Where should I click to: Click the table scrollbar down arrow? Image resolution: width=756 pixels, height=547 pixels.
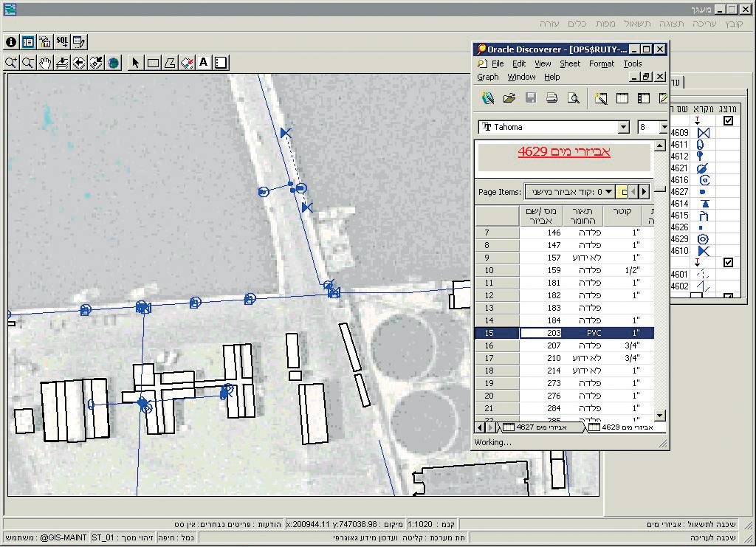(x=660, y=416)
